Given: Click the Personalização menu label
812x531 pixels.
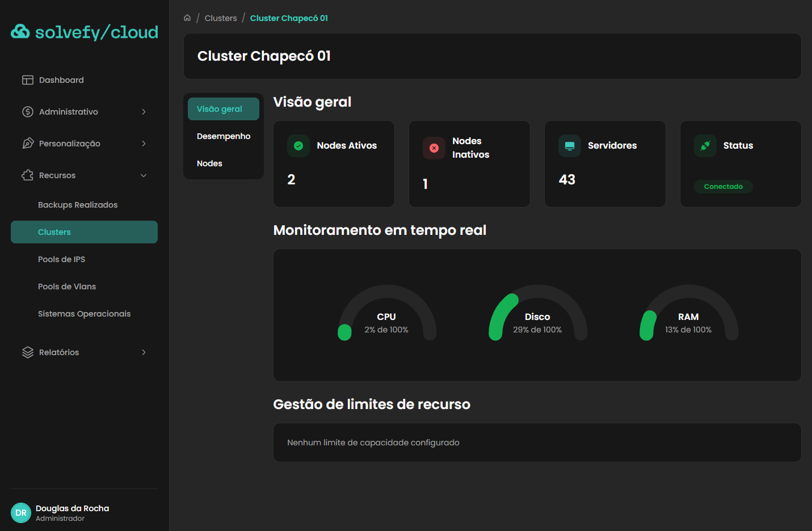Looking at the screenshot, I should (70, 144).
